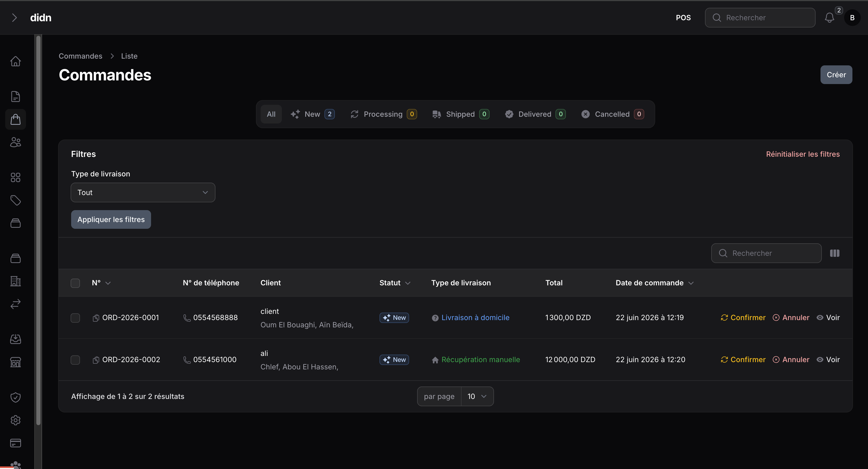The image size is (868, 469).
Task: Open the shield check icon in sidebar
Action: pyautogui.click(x=16, y=397)
